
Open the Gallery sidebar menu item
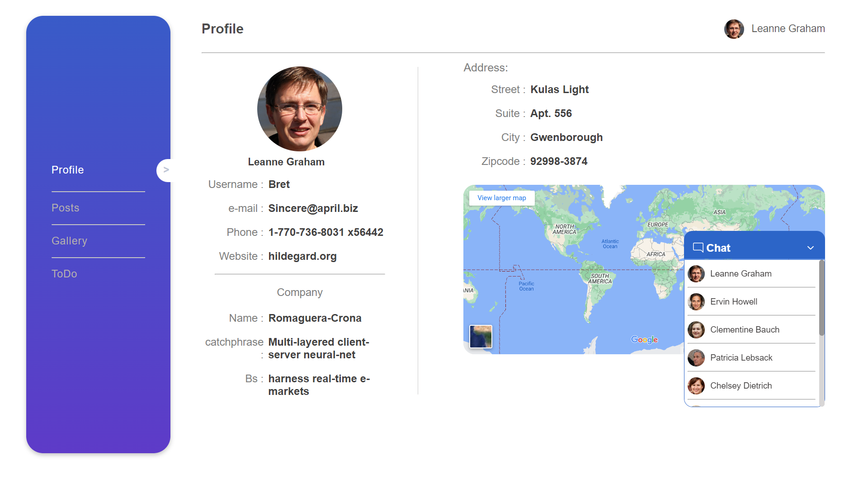coord(69,241)
